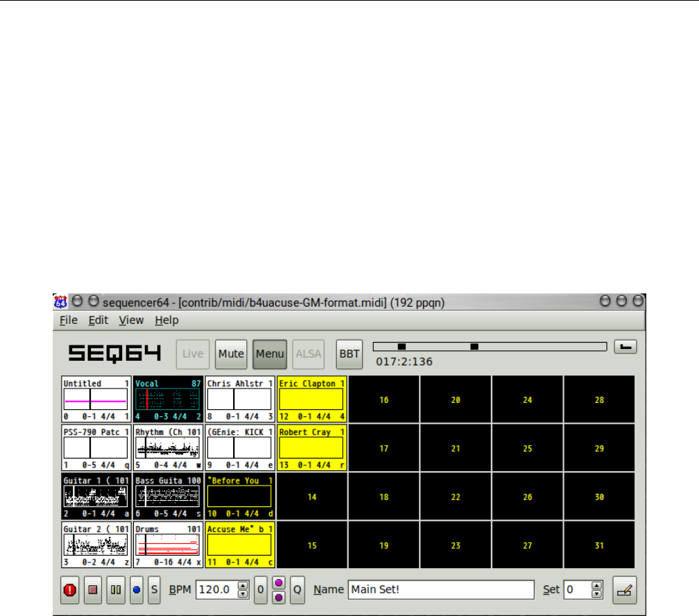
Task: Open the Edit menu
Action: point(98,320)
